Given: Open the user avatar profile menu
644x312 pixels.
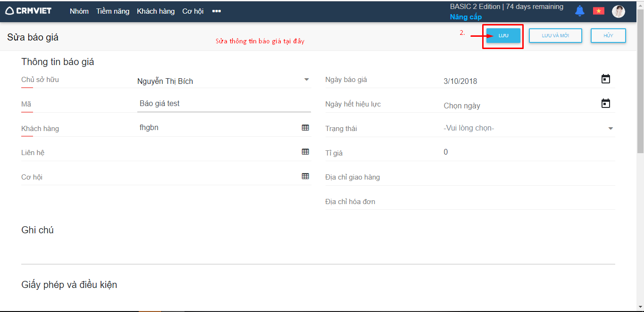Looking at the screenshot, I should point(618,11).
